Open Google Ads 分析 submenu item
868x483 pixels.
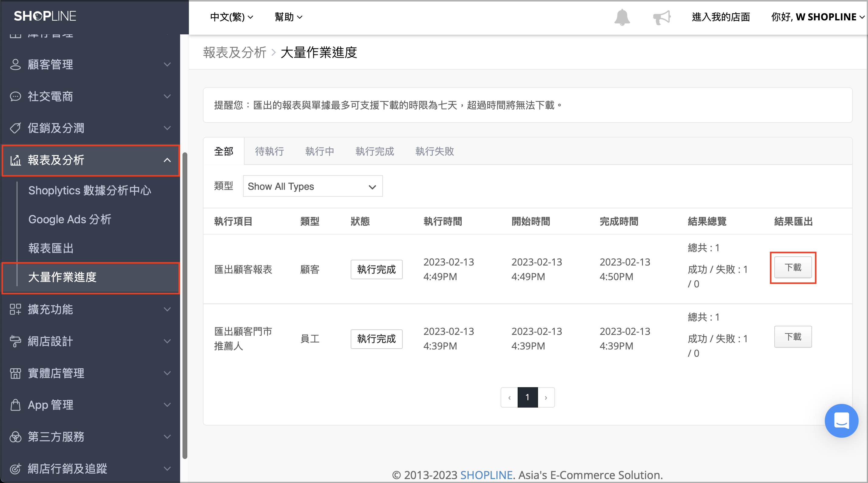(x=70, y=219)
